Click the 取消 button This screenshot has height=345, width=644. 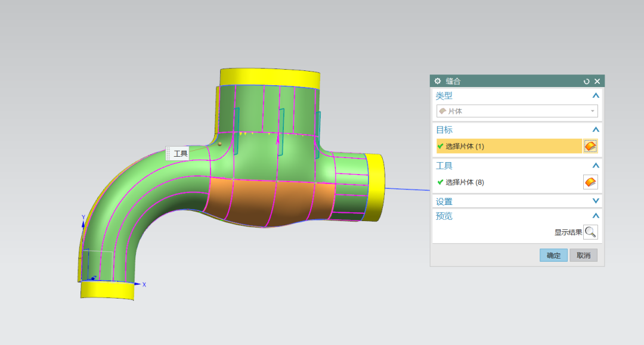[583, 255]
